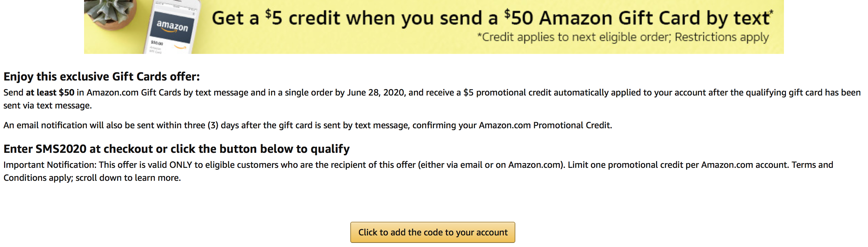
Task: Click the 'Amazon.com Promotional Credit' text
Action: pyautogui.click(x=545, y=125)
